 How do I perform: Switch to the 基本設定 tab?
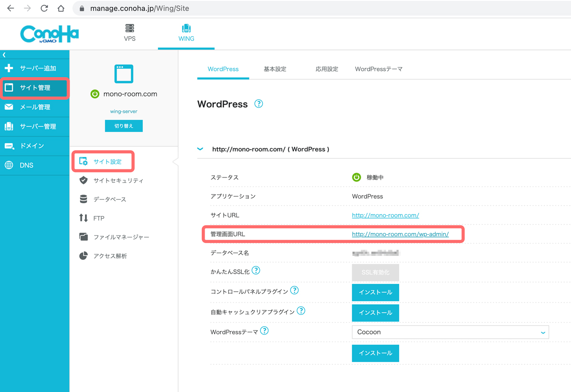pyautogui.click(x=275, y=69)
